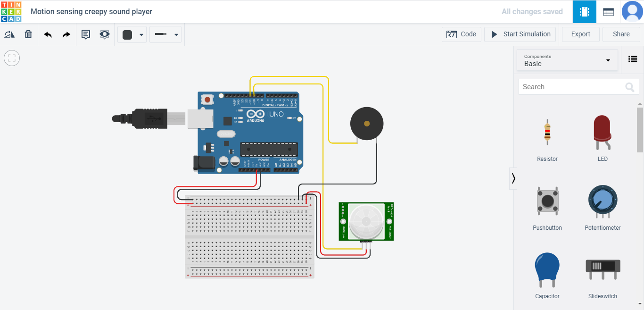
Task: Open the Code editor
Action: 462,34
